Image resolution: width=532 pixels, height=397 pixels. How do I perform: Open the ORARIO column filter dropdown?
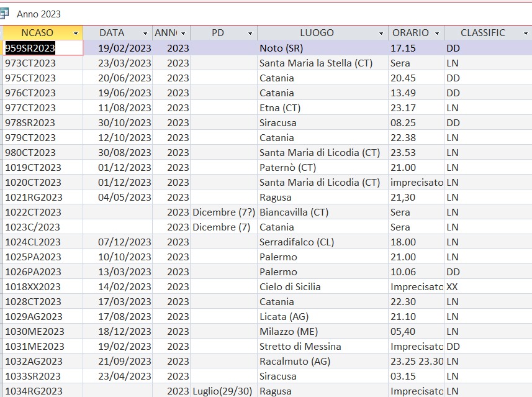437,34
